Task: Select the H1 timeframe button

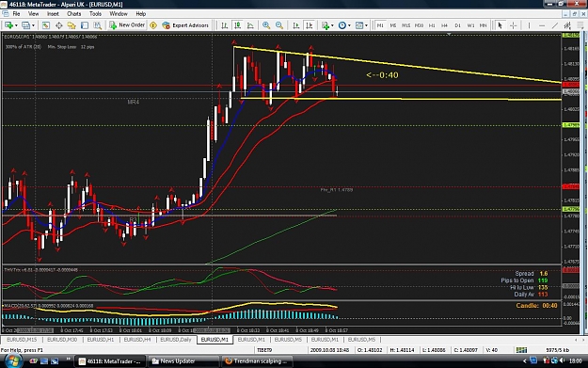Action: point(432,25)
